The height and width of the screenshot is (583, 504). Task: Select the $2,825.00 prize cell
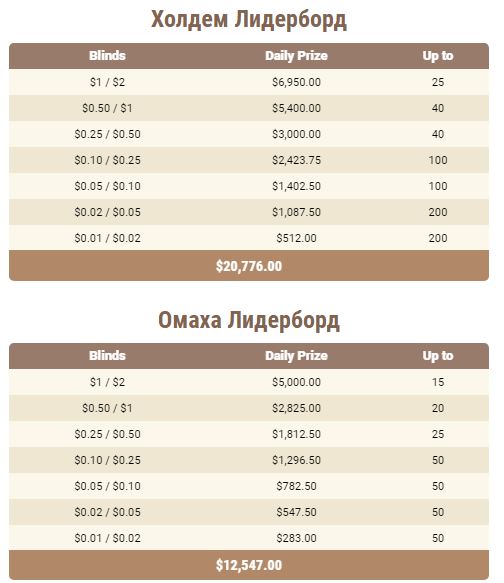click(x=296, y=408)
